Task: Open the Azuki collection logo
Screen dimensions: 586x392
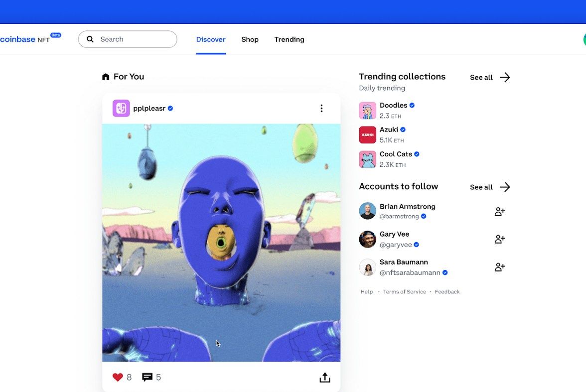Action: (x=368, y=135)
